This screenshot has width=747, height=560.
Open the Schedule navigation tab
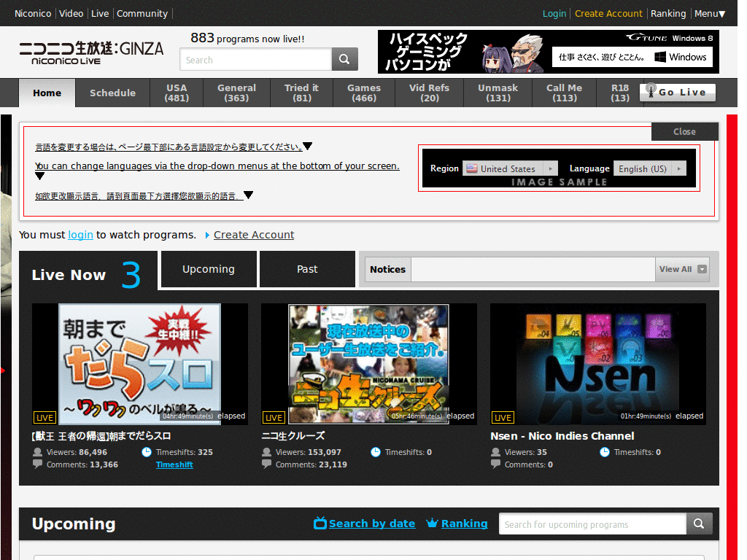pos(113,93)
